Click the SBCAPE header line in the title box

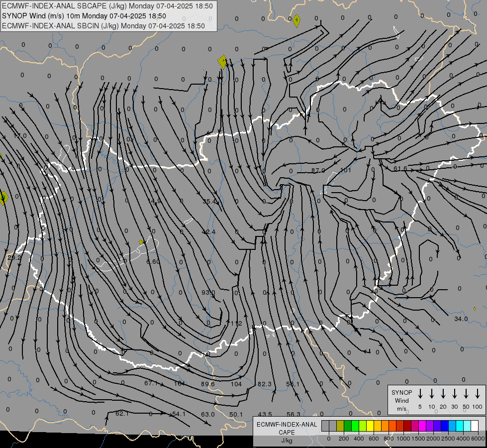107,6
